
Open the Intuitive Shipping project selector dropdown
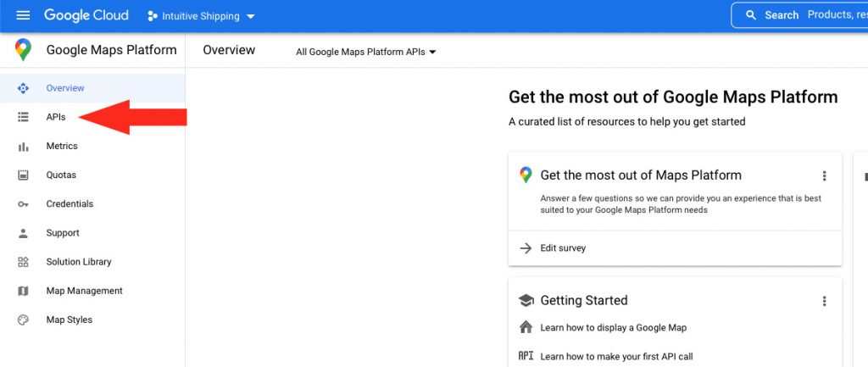click(x=201, y=16)
